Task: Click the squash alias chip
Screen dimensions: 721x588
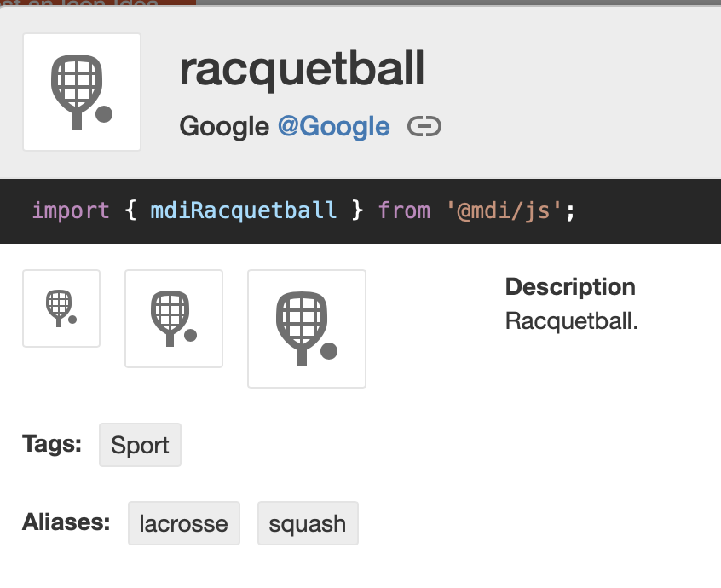Action: (308, 523)
